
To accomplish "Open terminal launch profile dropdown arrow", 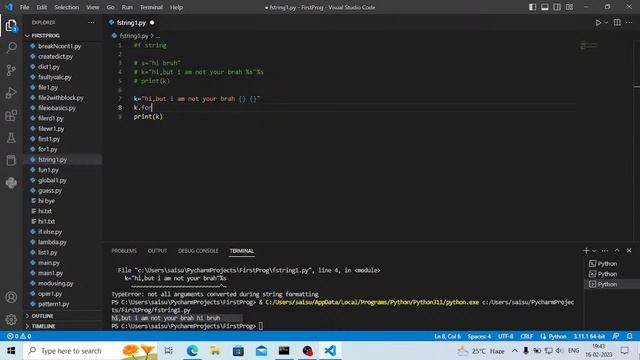I will [x=594, y=251].
